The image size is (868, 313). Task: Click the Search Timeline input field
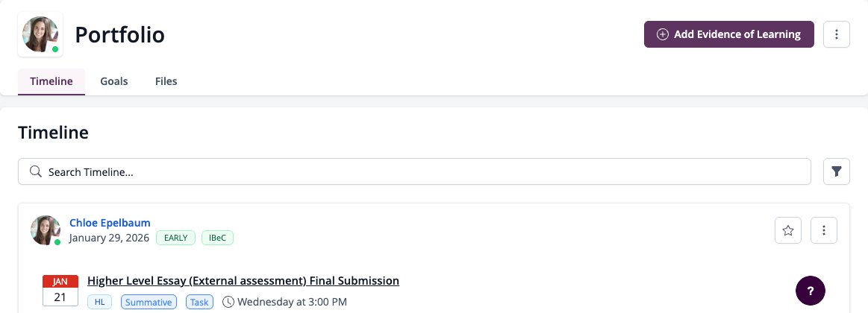point(415,171)
